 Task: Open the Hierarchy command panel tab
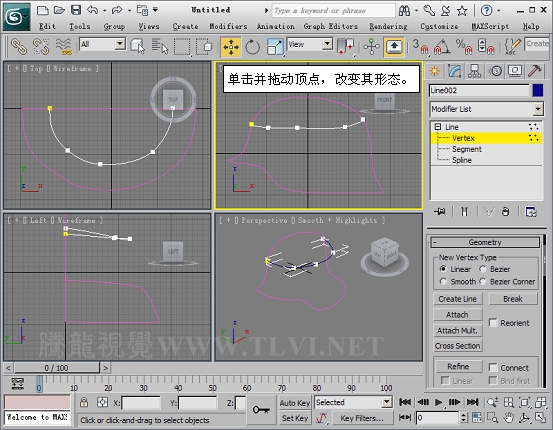[x=475, y=71]
